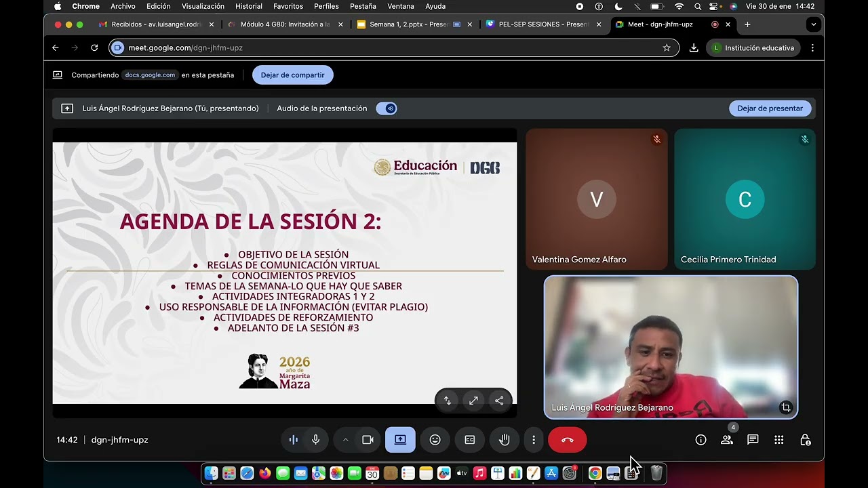Image resolution: width=868 pixels, height=488 pixels.
Task: Bookmark this page with star icon
Action: click(667, 48)
